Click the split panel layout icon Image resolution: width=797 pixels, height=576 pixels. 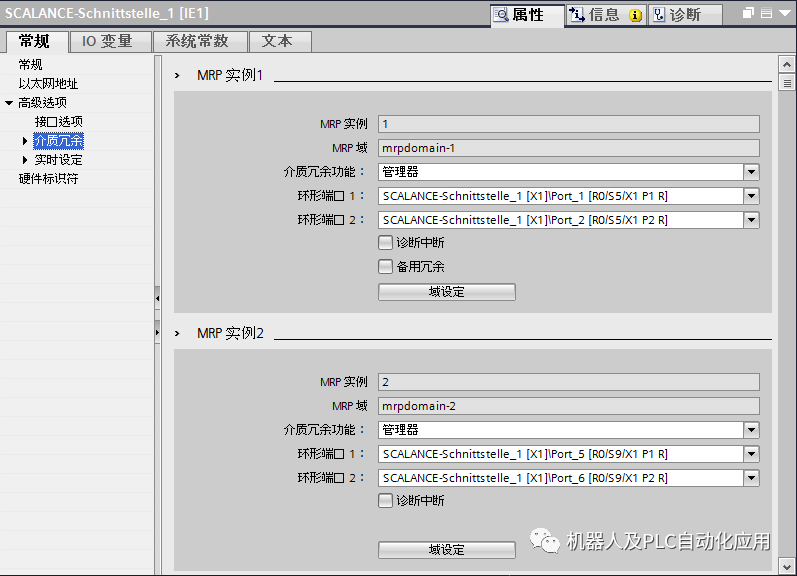[x=767, y=13]
